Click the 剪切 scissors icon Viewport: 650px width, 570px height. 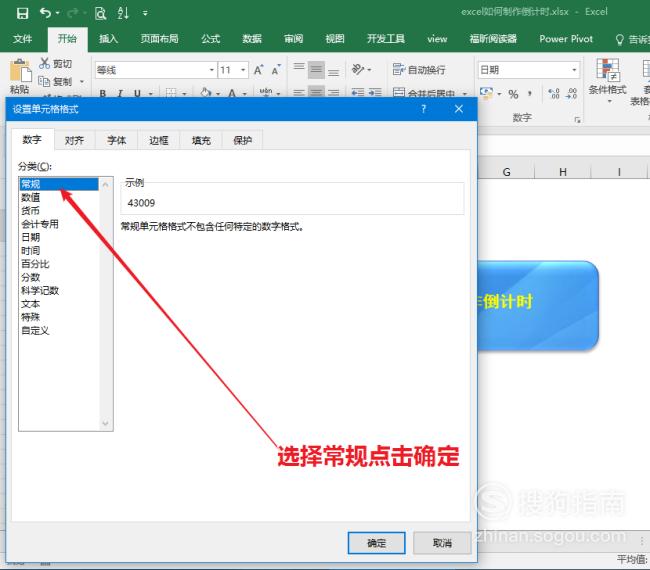(x=44, y=63)
